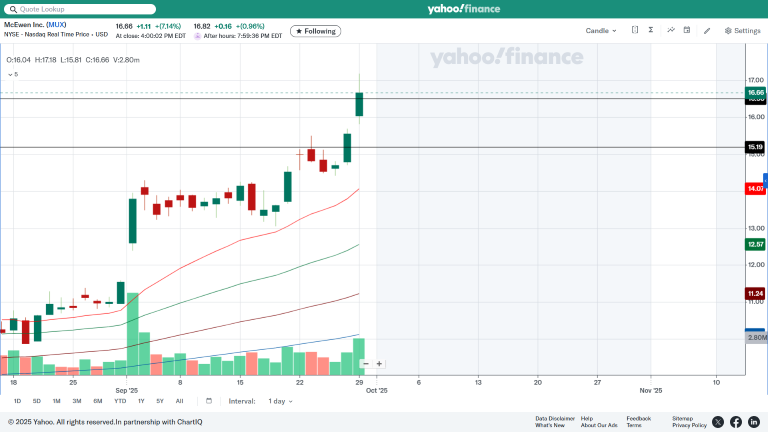Image resolution: width=768 pixels, height=432 pixels.
Task: Click the 2.80M volume label
Action: pos(757,337)
